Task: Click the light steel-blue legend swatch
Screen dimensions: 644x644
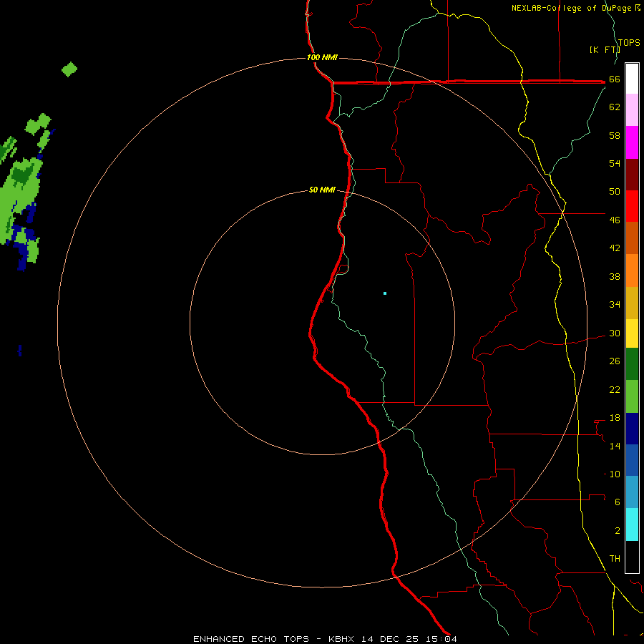Action: (x=632, y=492)
